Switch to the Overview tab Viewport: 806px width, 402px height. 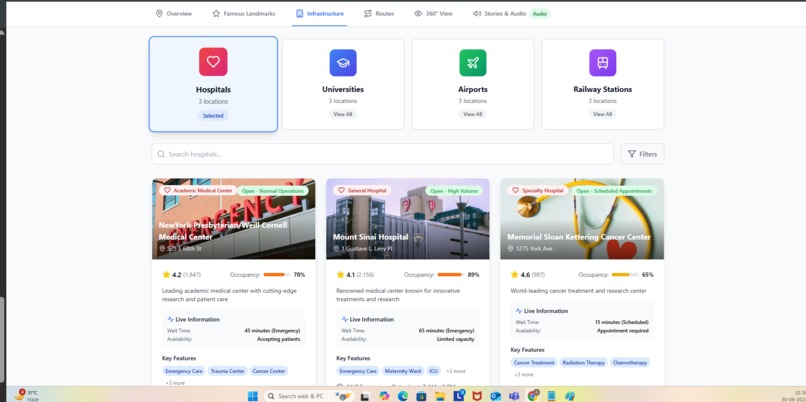pos(174,13)
